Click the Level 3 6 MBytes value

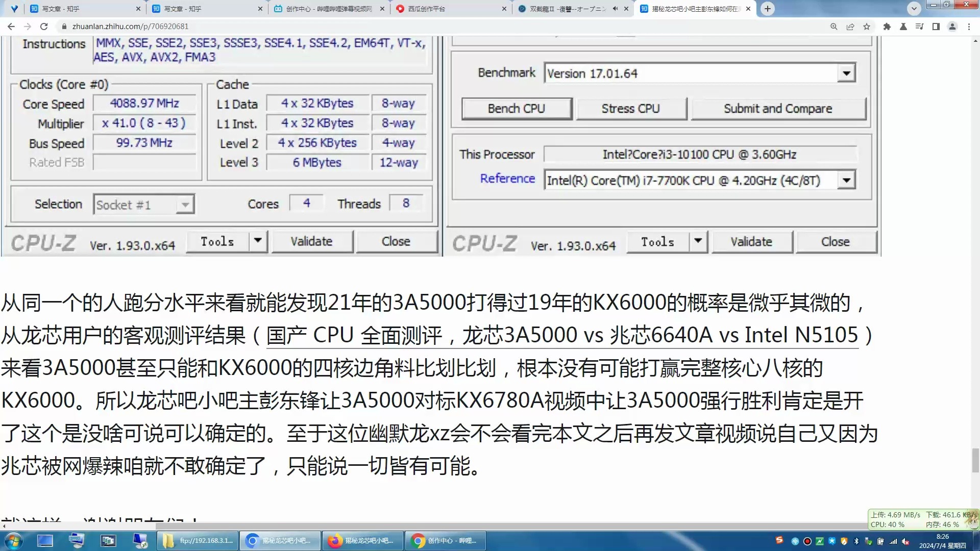pos(317,163)
